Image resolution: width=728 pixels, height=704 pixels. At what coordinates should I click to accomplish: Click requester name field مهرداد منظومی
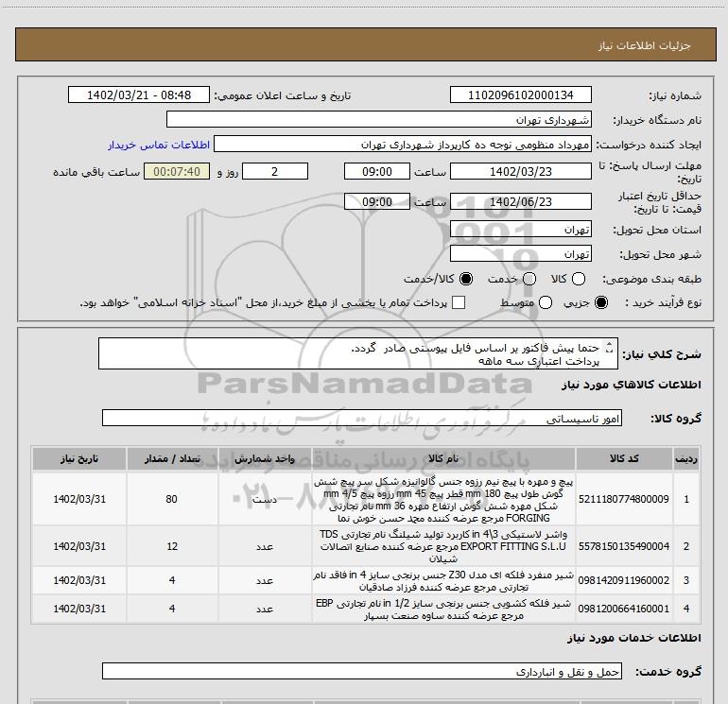[x=403, y=144]
